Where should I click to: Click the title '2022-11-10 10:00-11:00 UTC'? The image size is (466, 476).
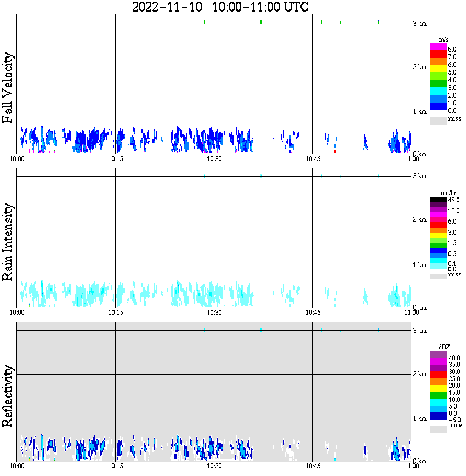220,7
